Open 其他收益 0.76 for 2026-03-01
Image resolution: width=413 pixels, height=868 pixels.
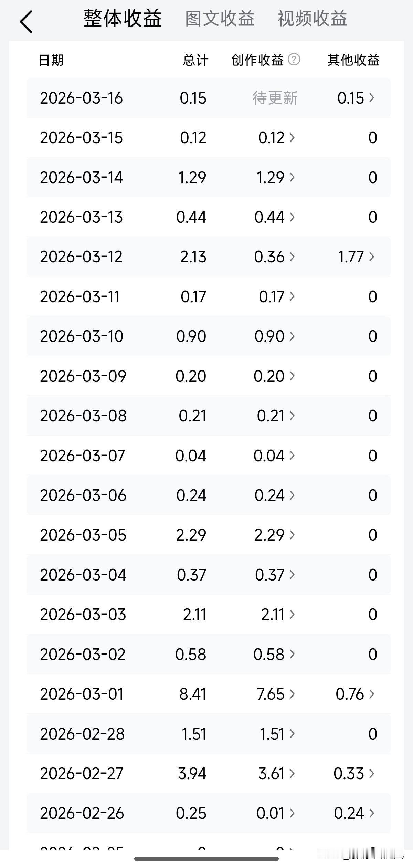point(355,694)
